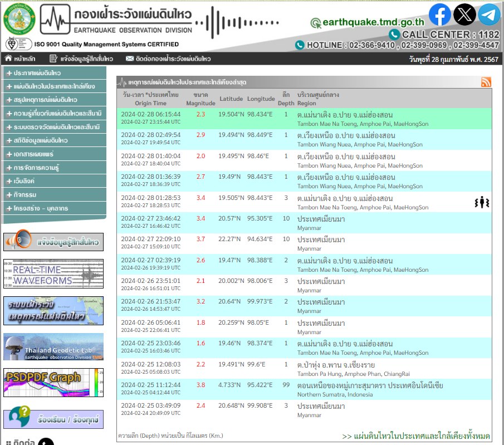The image size is (504, 445).
Task: Click the orange RSS feed icon
Action: (x=486, y=82)
